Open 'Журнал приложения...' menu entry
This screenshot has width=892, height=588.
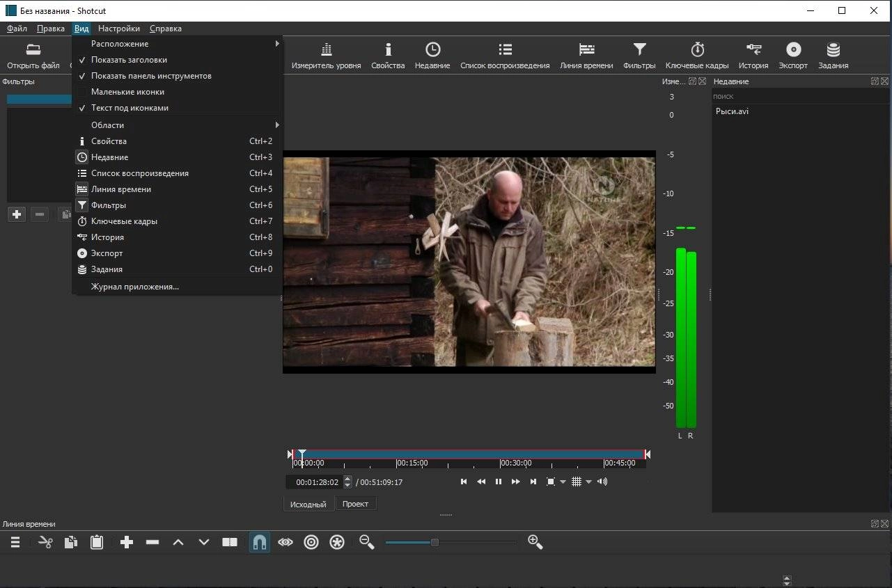click(x=177, y=287)
